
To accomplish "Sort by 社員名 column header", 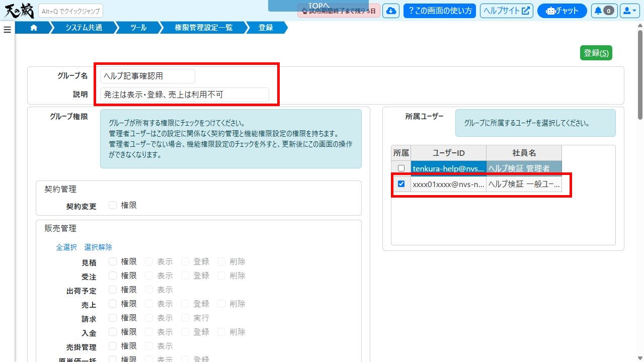I will [x=524, y=153].
